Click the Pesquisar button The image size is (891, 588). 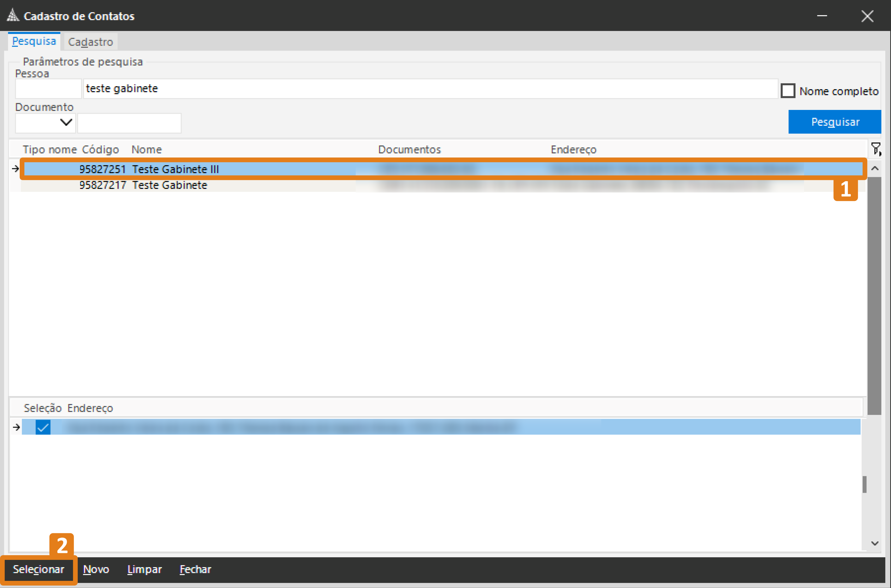tap(835, 122)
